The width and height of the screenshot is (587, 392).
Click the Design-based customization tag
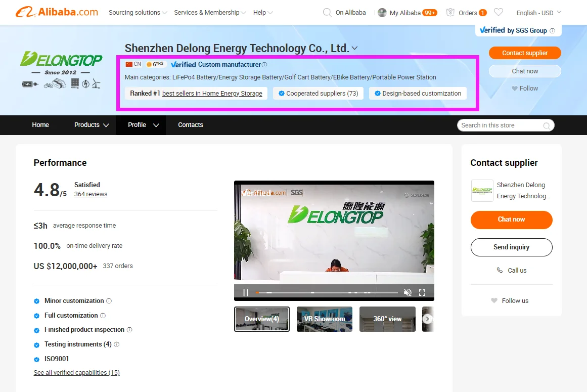tap(418, 94)
